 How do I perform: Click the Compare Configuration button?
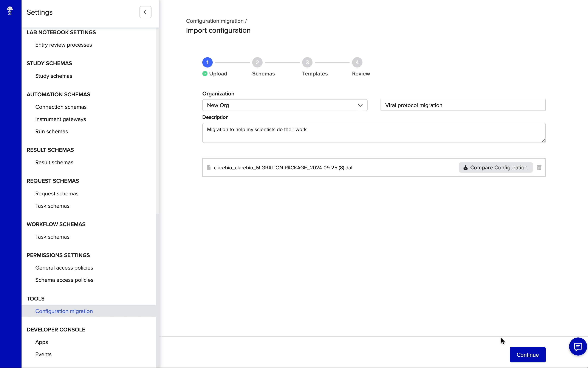pyautogui.click(x=495, y=167)
